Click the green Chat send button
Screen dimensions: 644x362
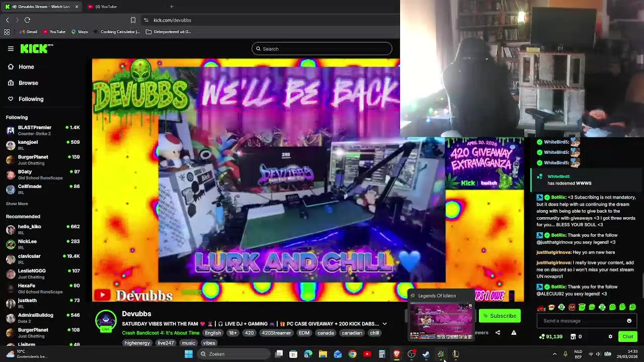click(x=628, y=337)
